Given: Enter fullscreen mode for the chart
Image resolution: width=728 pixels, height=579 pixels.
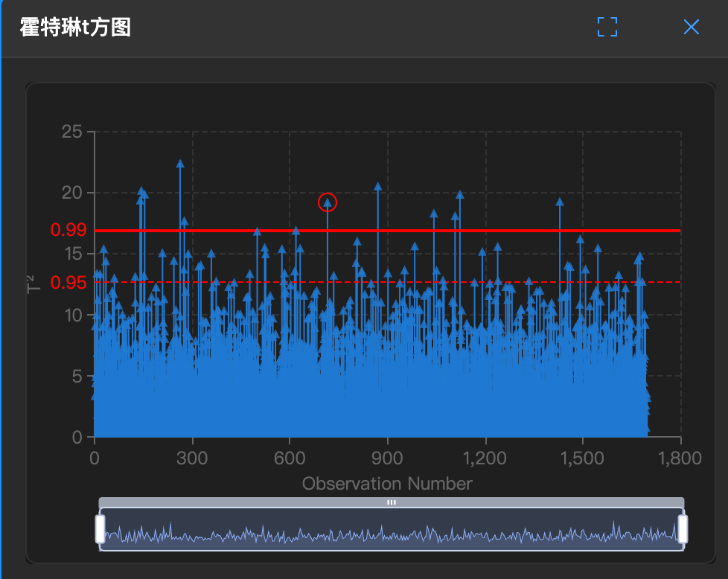Looking at the screenshot, I should [607, 28].
